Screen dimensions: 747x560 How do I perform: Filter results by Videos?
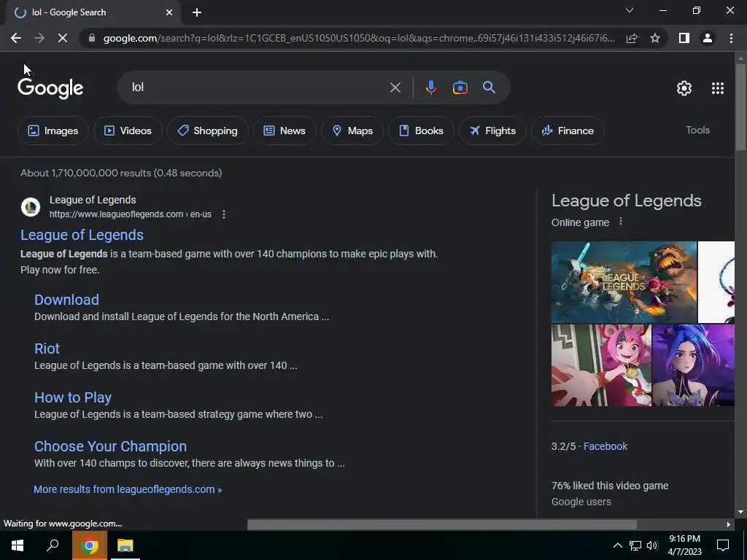(128, 131)
